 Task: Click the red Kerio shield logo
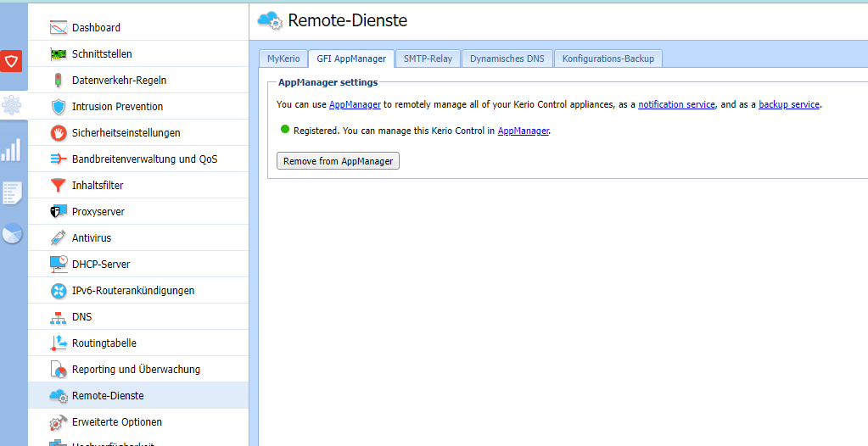tap(11, 61)
